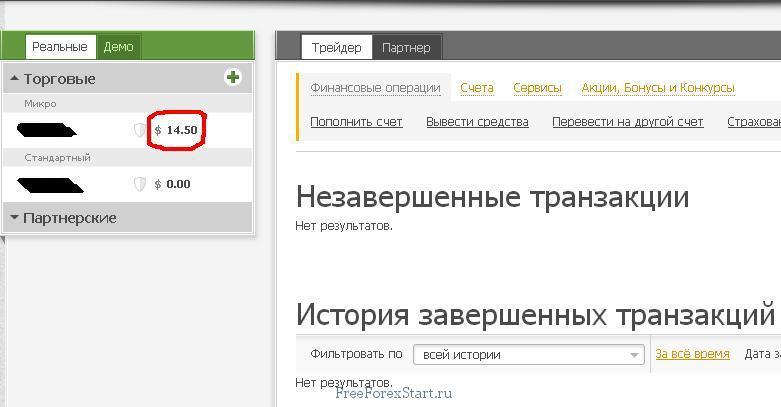
Task: Click the green plus add account icon
Action: point(233,77)
